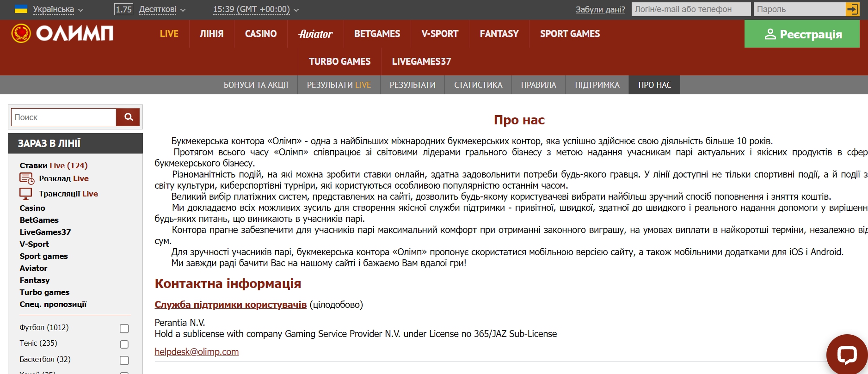The image size is (868, 374).
Task: Go to БОНУСИ ТА АКЦІЇ
Action: pyautogui.click(x=256, y=85)
